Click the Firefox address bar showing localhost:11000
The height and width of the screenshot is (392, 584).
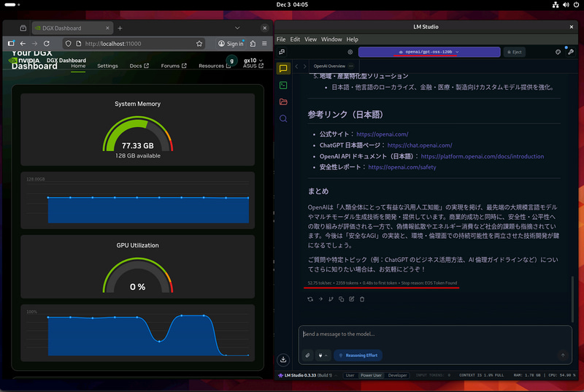(134, 44)
